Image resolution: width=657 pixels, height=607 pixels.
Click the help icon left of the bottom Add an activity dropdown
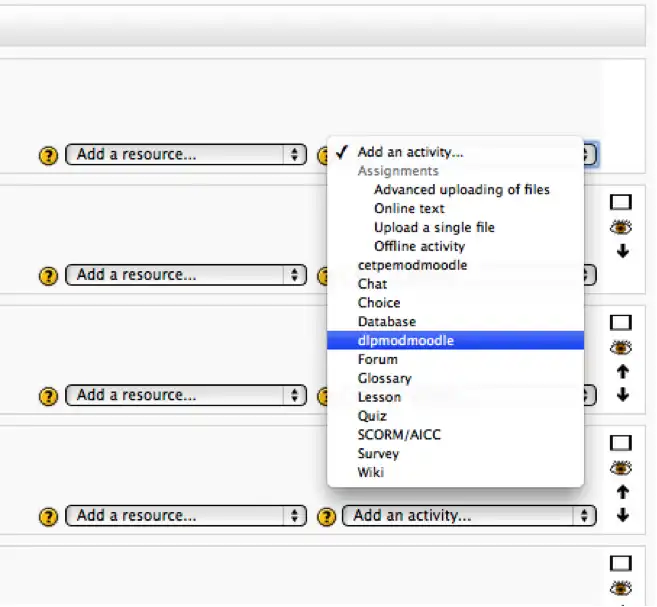325,517
